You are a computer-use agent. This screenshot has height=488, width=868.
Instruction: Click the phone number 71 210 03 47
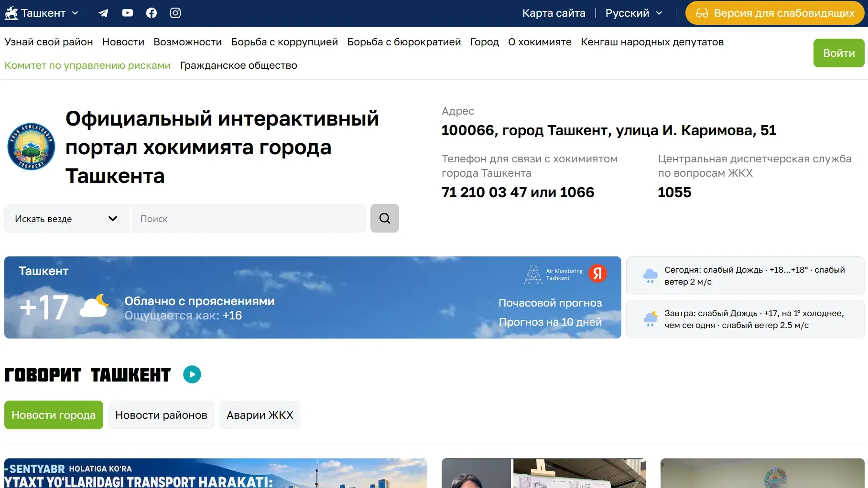click(484, 192)
